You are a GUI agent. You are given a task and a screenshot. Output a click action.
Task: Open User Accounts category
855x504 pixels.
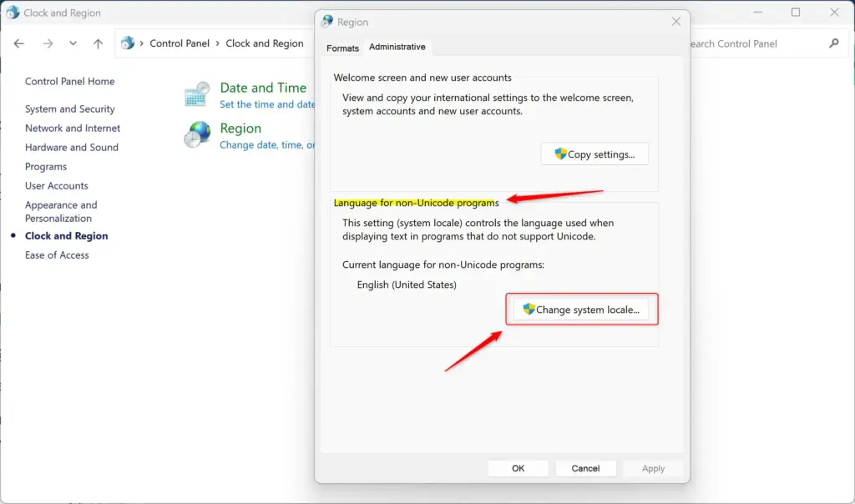pos(56,185)
